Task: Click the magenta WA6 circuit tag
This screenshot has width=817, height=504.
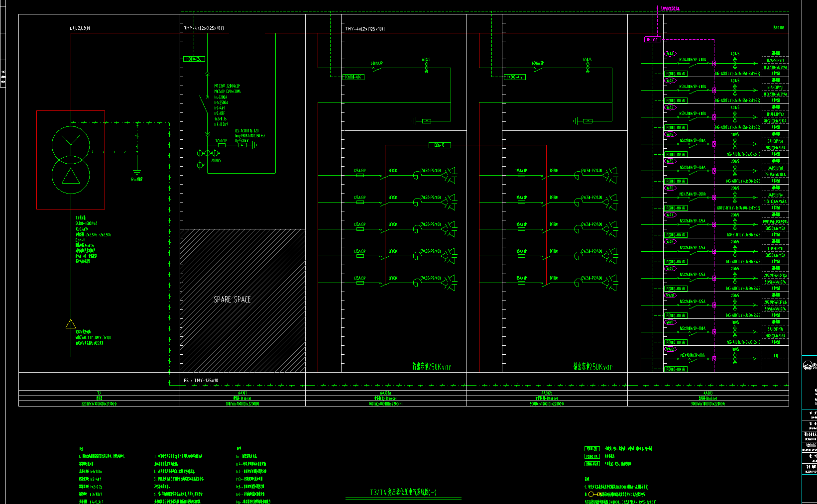Action: (x=670, y=188)
